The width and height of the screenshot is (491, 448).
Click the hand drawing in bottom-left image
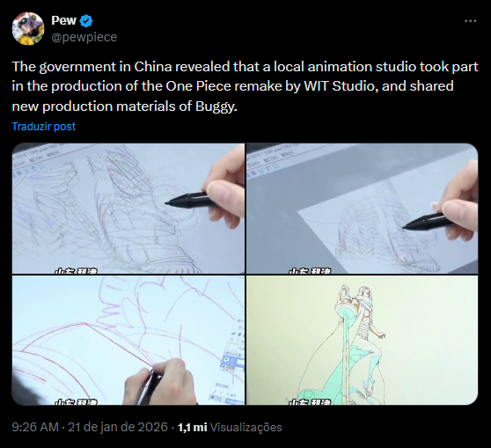[158, 382]
